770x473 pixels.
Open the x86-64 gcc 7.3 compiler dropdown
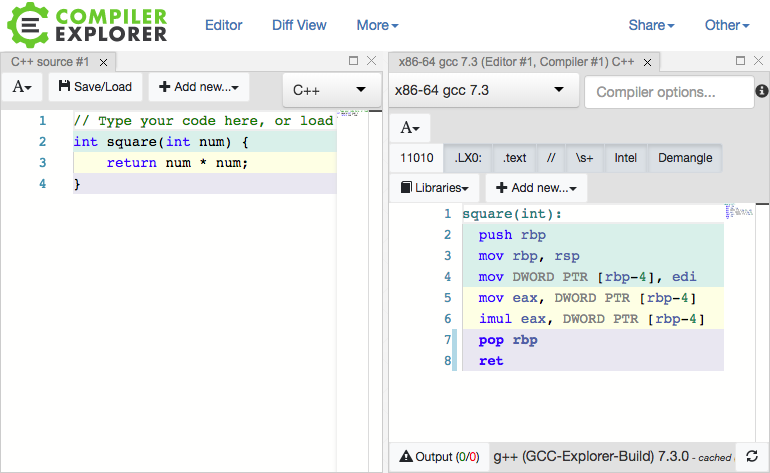480,90
